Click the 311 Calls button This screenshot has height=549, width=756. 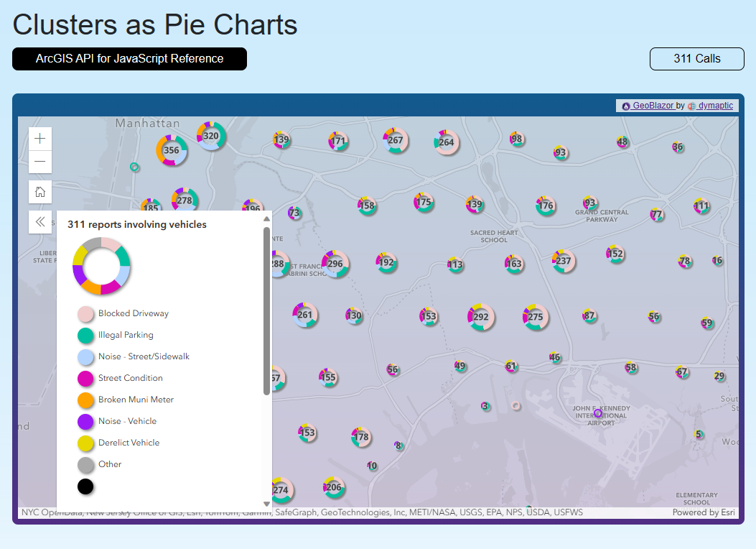[696, 59]
